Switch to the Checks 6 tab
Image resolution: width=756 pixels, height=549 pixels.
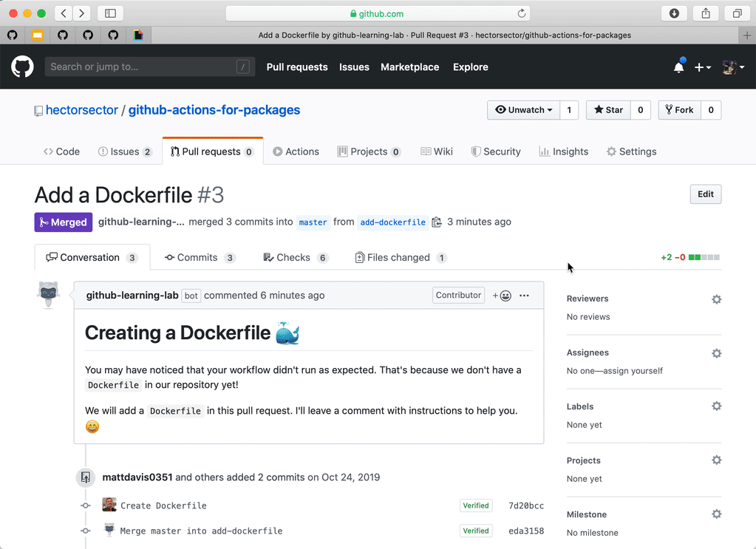pyautogui.click(x=296, y=257)
